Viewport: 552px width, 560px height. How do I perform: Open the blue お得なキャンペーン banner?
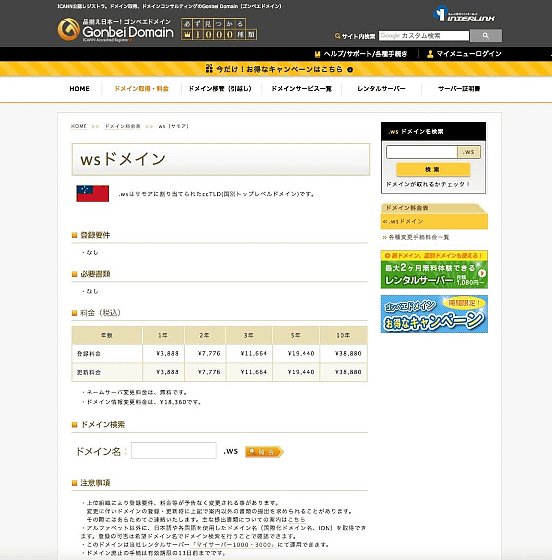[434, 314]
